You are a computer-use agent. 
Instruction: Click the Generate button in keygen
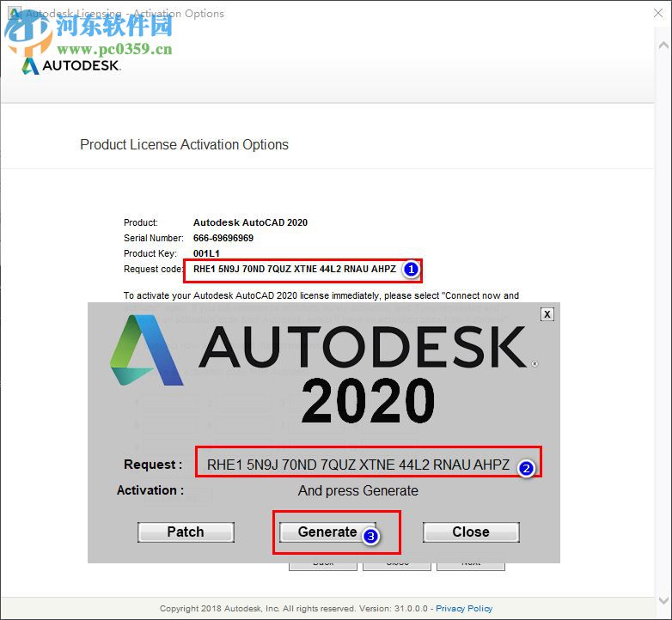[x=327, y=532]
